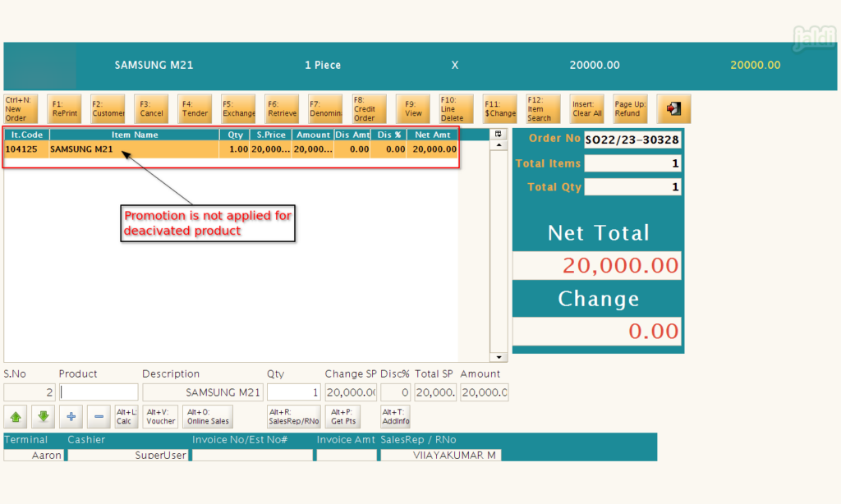
Task: Open the grid column chooser icon
Action: point(499,134)
